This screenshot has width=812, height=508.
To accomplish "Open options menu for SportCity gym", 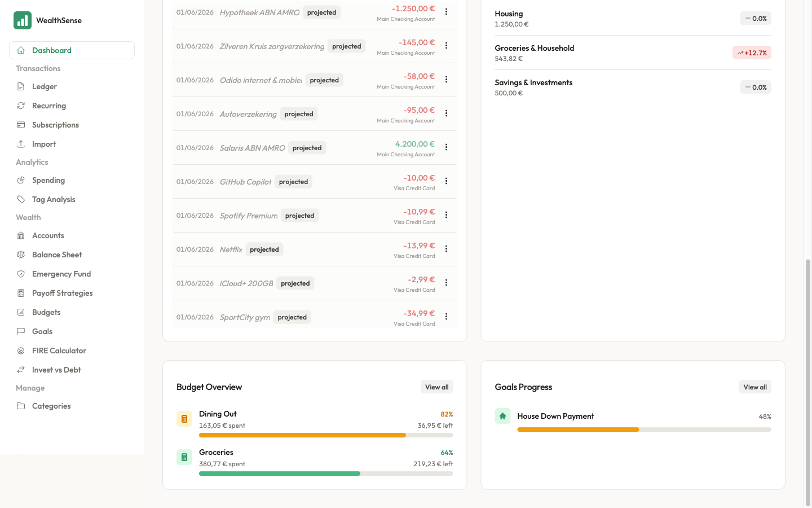I will (x=446, y=317).
